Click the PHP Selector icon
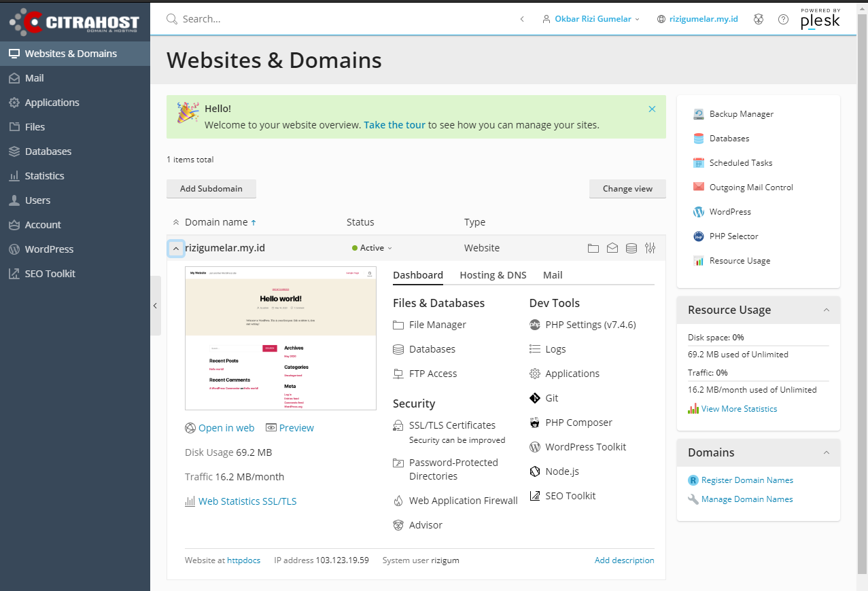Screen dimensions: 868x591 point(699,236)
